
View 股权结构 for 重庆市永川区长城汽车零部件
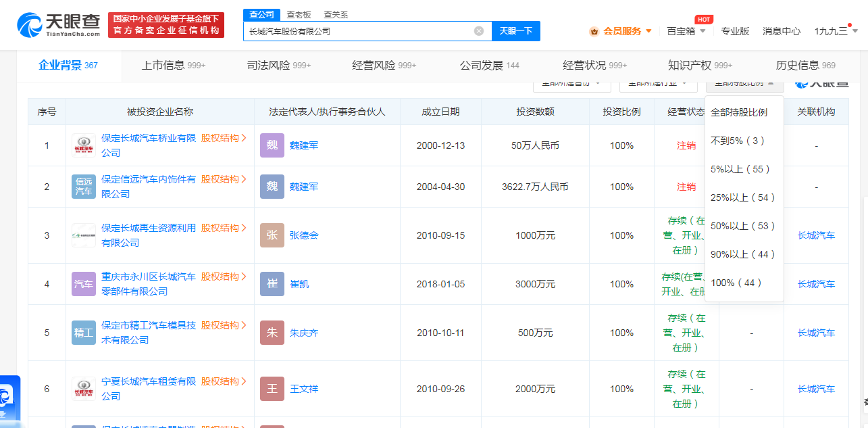tap(224, 277)
